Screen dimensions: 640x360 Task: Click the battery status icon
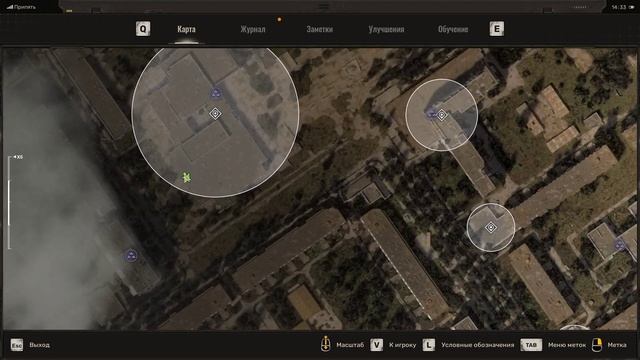click(631, 7)
